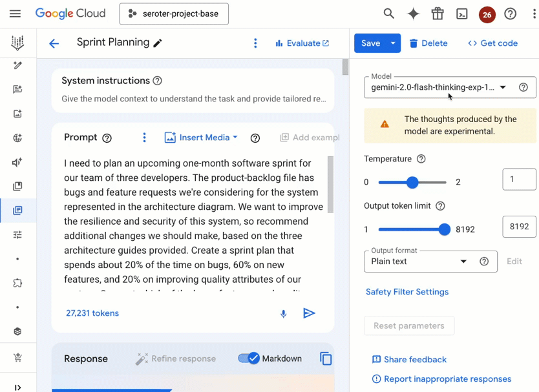This screenshot has height=392, width=539.
Task: Click the Output token limit value field
Action: tap(519, 227)
